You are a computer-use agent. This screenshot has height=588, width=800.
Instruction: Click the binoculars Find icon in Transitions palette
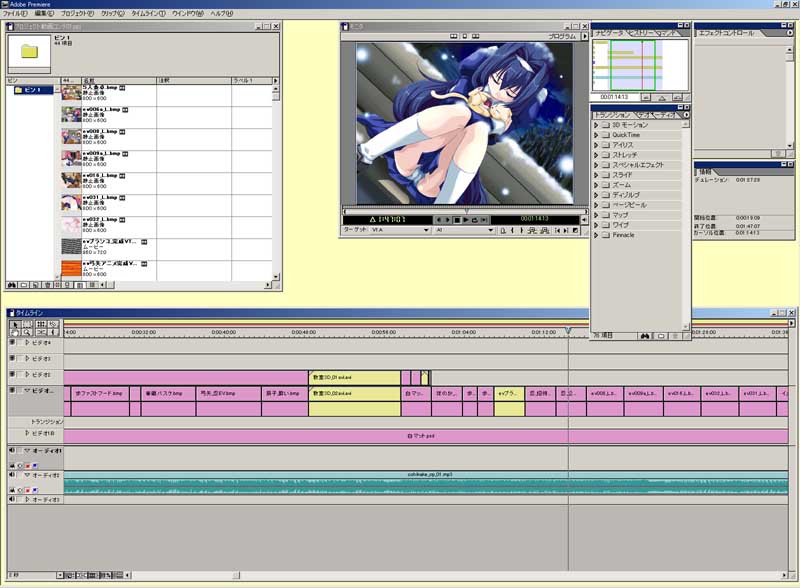[x=645, y=336]
